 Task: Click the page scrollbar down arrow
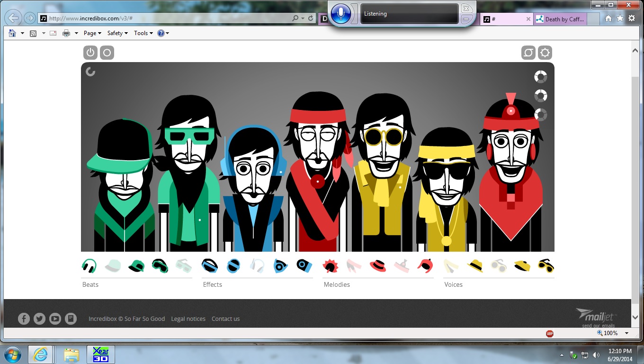click(635, 317)
